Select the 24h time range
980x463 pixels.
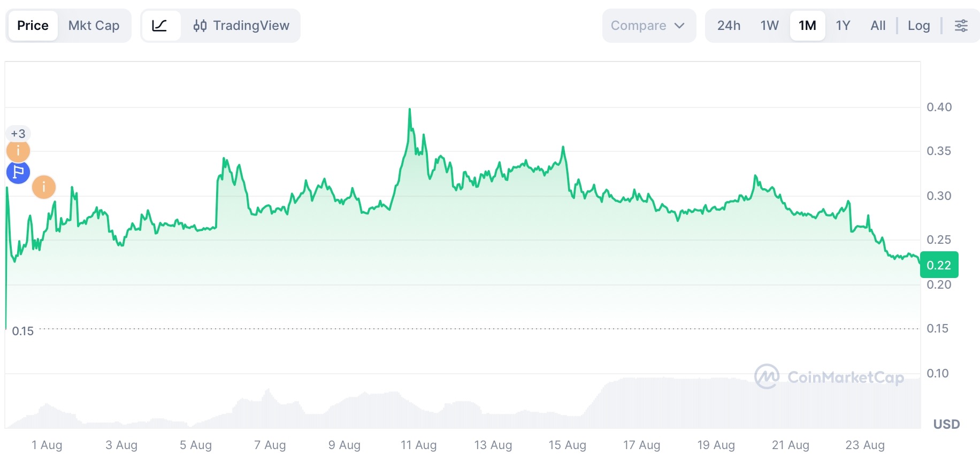[729, 26]
